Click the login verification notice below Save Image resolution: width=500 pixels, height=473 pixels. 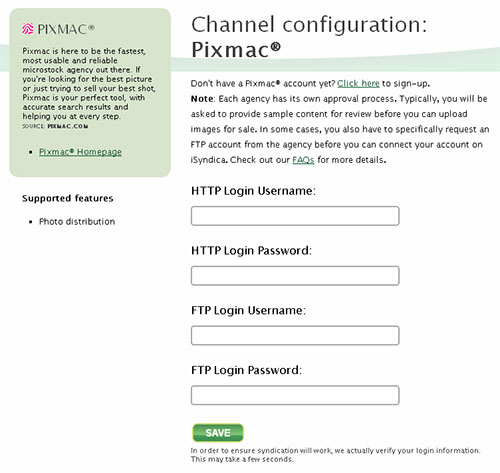pos(335,455)
